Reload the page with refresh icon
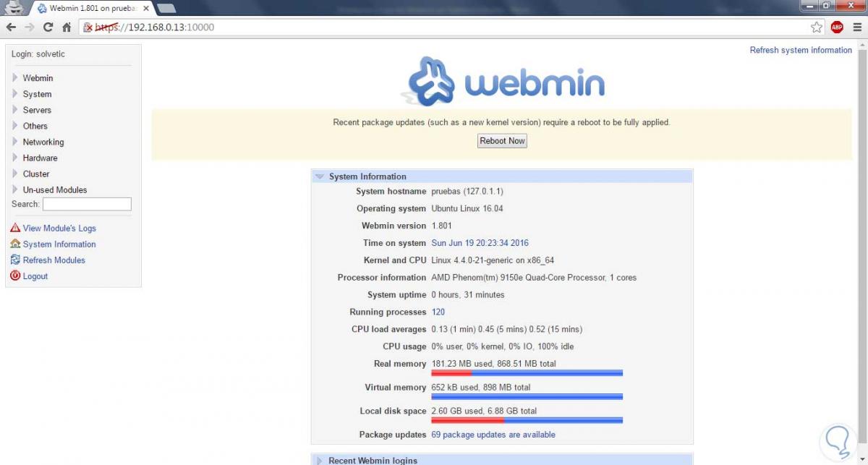Screen dimensions: 868x465 click(x=48, y=27)
